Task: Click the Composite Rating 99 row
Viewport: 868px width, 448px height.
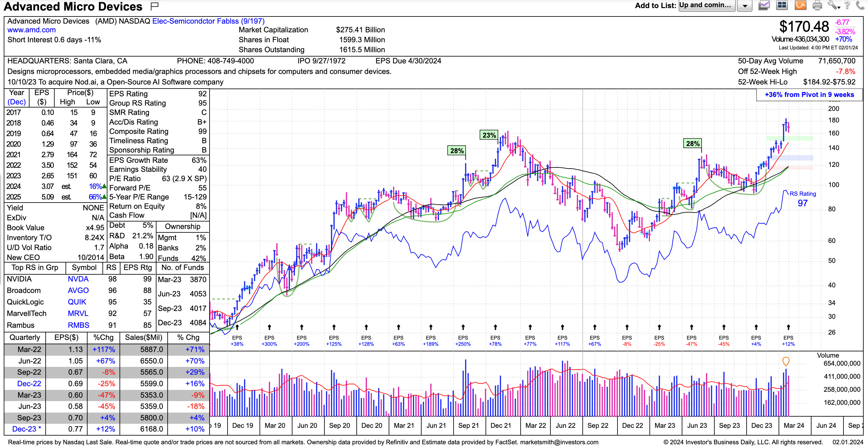Action: click(x=158, y=131)
